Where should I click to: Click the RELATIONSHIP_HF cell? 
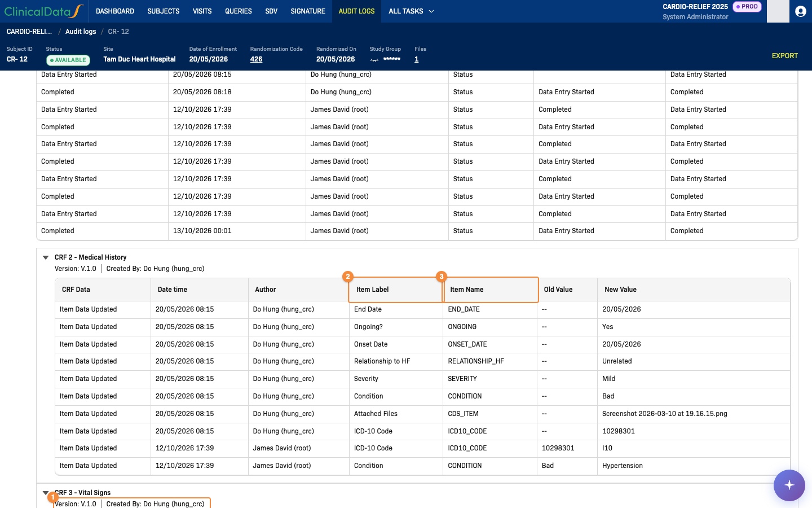(x=490, y=361)
